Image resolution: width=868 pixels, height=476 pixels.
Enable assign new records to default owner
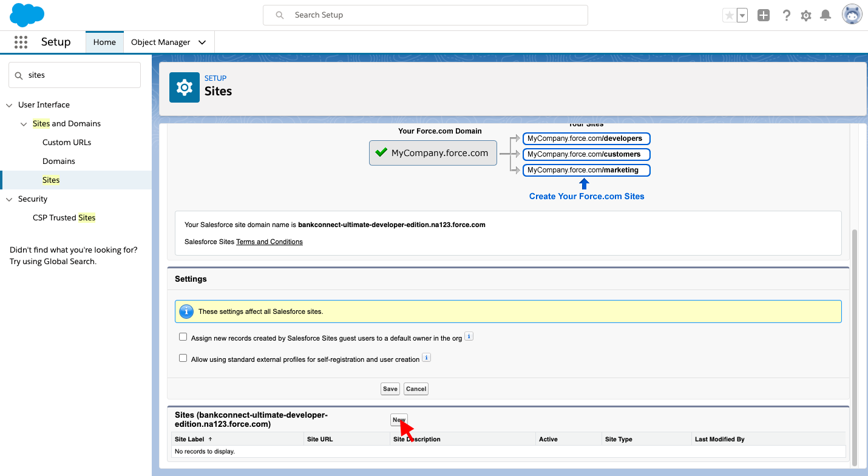tap(183, 337)
